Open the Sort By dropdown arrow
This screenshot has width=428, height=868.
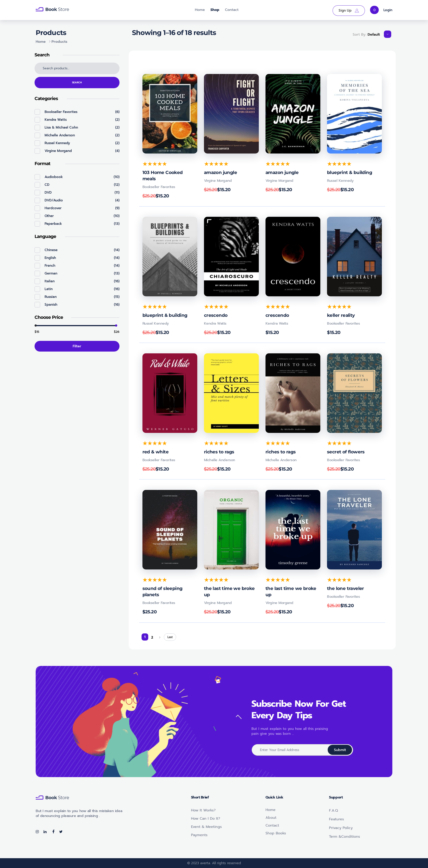pos(387,34)
